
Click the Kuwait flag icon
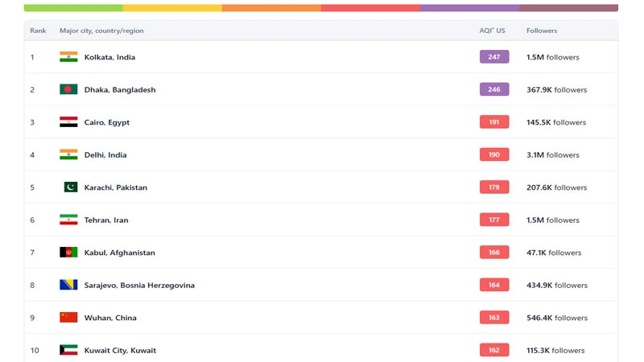click(x=68, y=350)
